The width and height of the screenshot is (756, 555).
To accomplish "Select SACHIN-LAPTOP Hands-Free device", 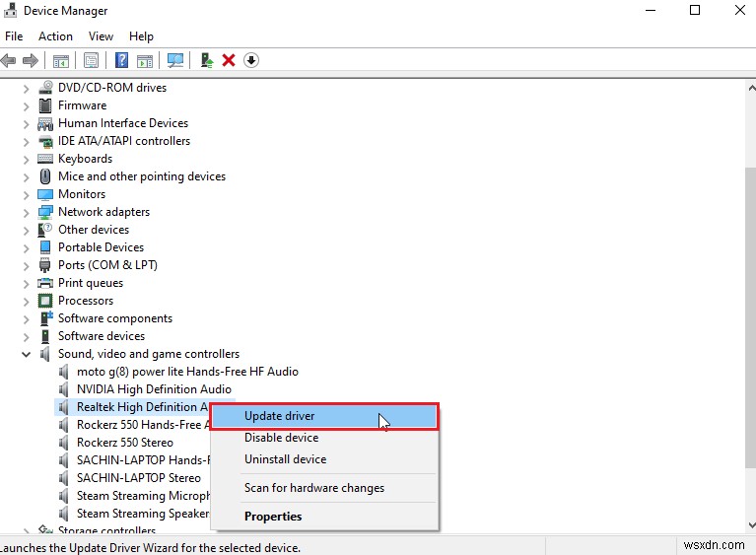I will click(143, 460).
